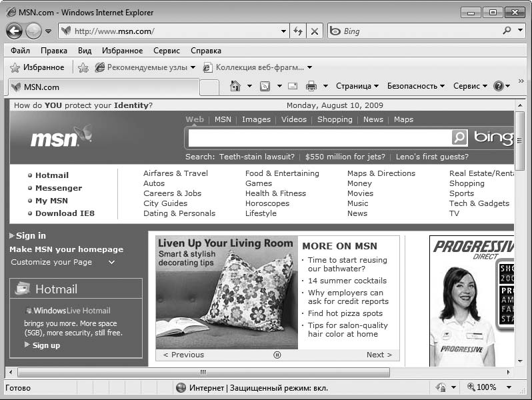Open the Безопасность command bar dropdown
532x400 pixels.
coord(416,86)
